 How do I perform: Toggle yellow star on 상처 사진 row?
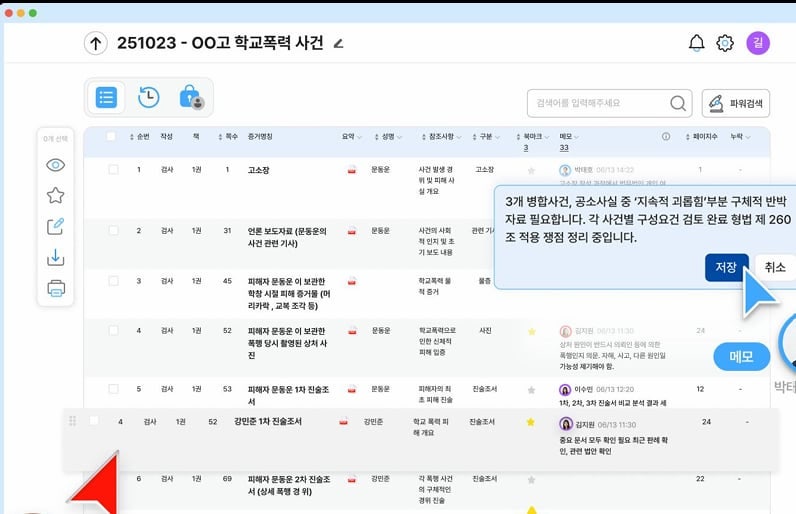pos(532,331)
